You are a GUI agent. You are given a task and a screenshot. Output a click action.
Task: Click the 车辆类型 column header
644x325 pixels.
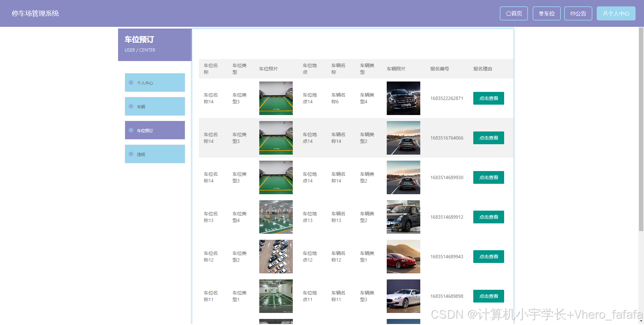367,69
